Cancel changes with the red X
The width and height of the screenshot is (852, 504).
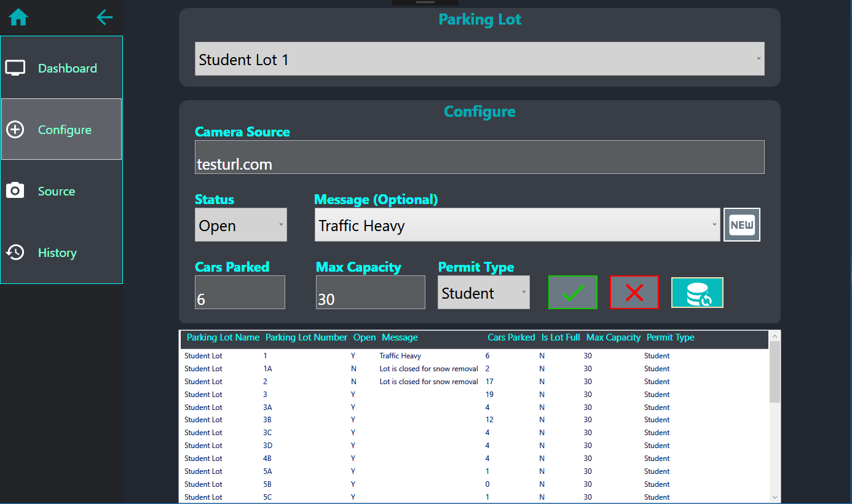tap(634, 292)
